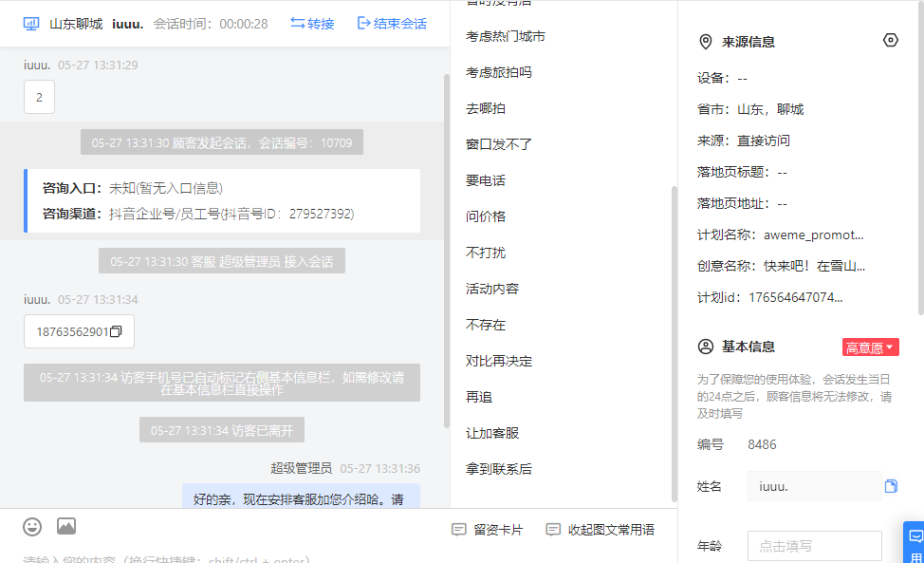Pick the quick reply 要电话

coord(486,180)
